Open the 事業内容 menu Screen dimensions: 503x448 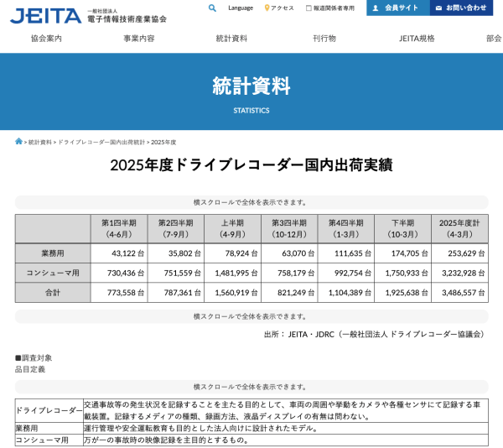[139, 39]
